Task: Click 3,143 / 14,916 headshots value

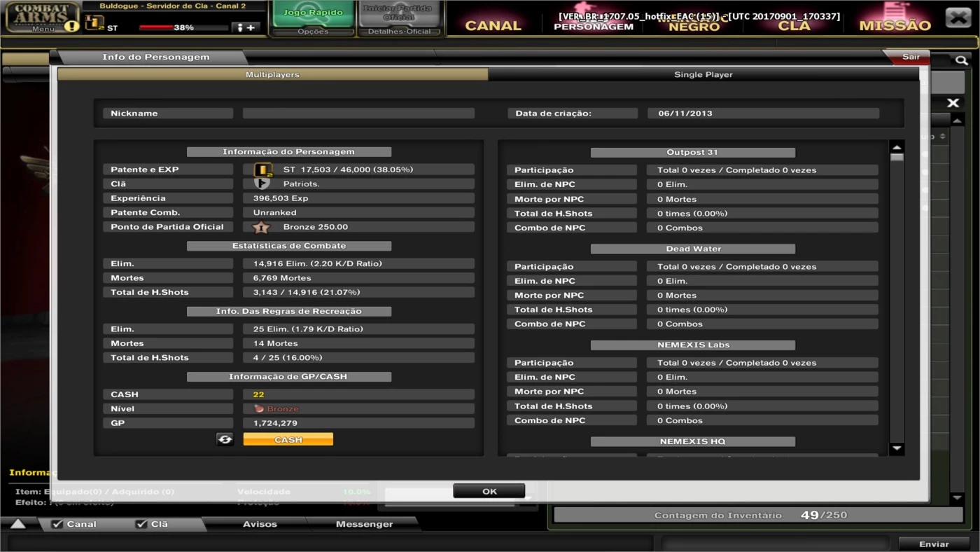Action: click(x=358, y=292)
